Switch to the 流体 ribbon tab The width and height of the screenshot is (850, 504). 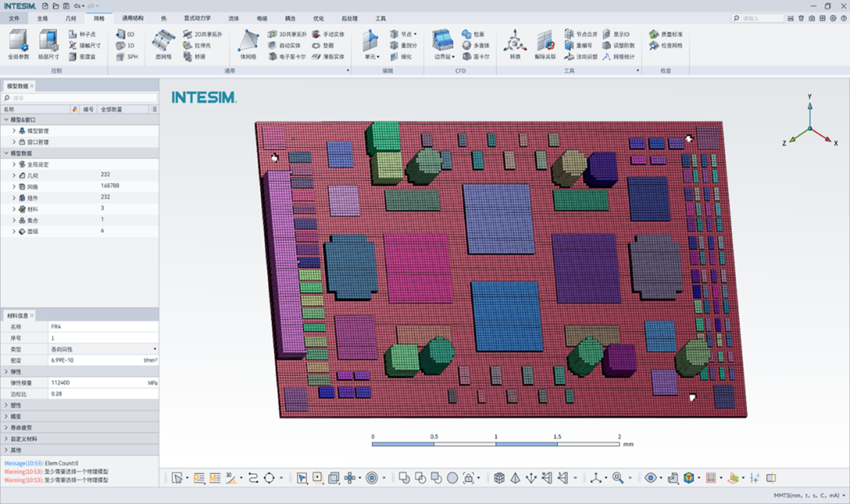click(234, 18)
